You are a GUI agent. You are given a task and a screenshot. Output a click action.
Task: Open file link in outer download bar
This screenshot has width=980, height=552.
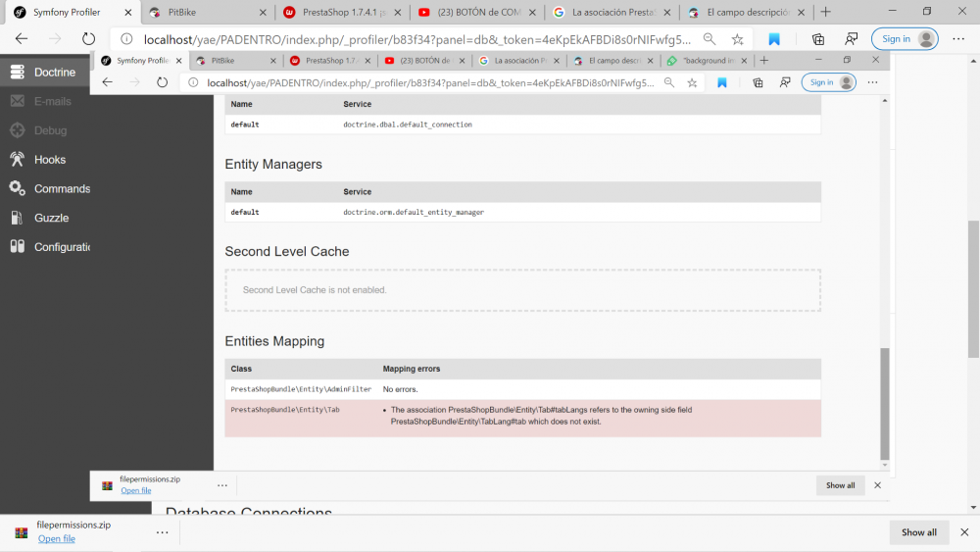(x=56, y=539)
